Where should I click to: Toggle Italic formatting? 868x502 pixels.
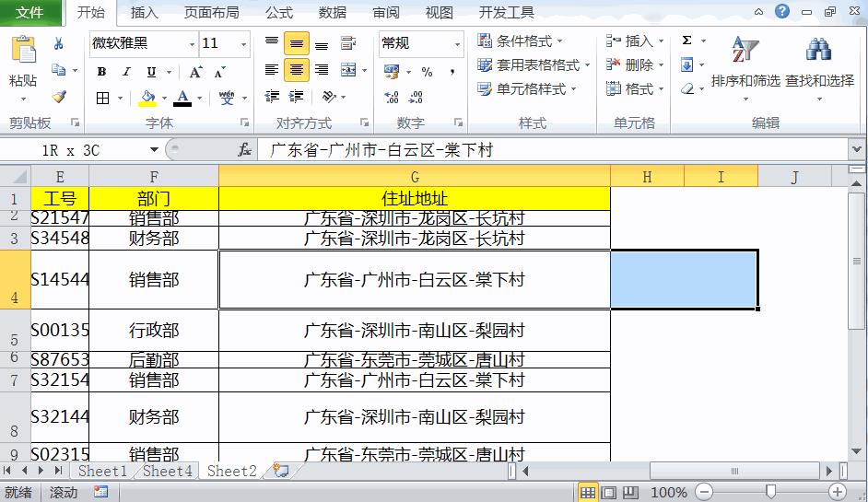[126, 72]
